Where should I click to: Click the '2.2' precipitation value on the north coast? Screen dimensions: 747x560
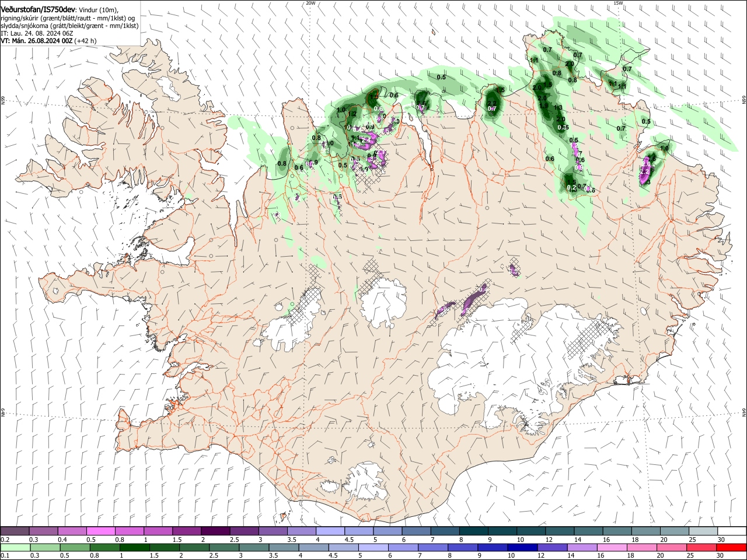coord(492,103)
